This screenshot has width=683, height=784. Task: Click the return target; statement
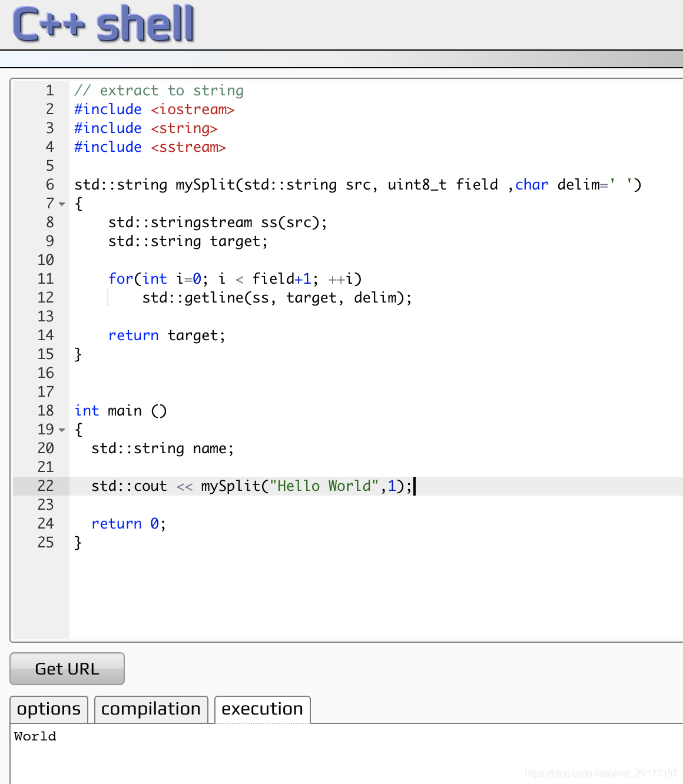[167, 335]
